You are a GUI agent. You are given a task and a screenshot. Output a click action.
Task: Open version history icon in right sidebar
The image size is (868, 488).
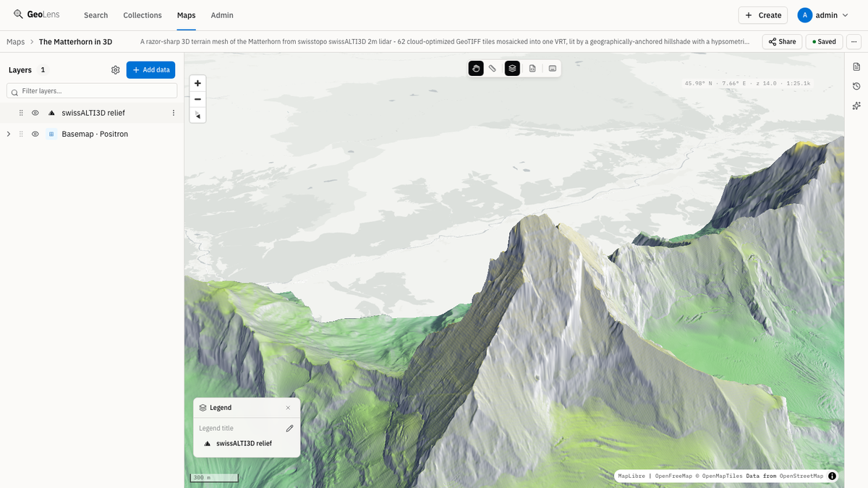pyautogui.click(x=856, y=86)
